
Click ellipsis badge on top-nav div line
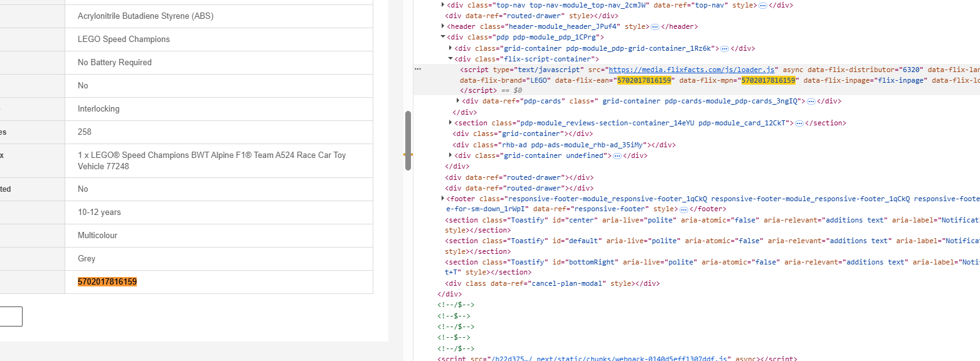tap(762, 5)
